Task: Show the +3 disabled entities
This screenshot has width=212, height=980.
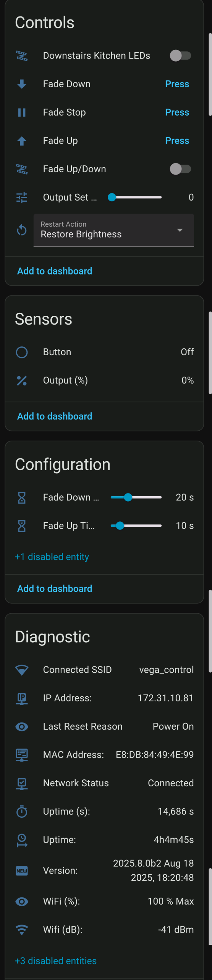Action: click(56, 961)
